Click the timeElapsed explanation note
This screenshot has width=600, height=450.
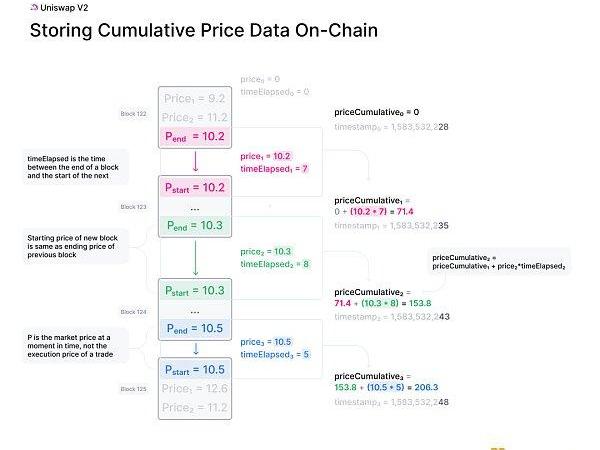(x=75, y=166)
